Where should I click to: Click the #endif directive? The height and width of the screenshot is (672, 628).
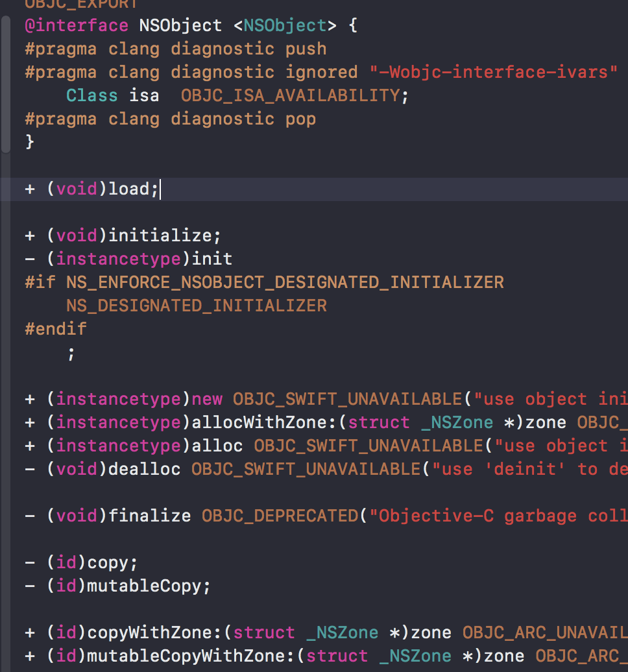[x=56, y=329]
